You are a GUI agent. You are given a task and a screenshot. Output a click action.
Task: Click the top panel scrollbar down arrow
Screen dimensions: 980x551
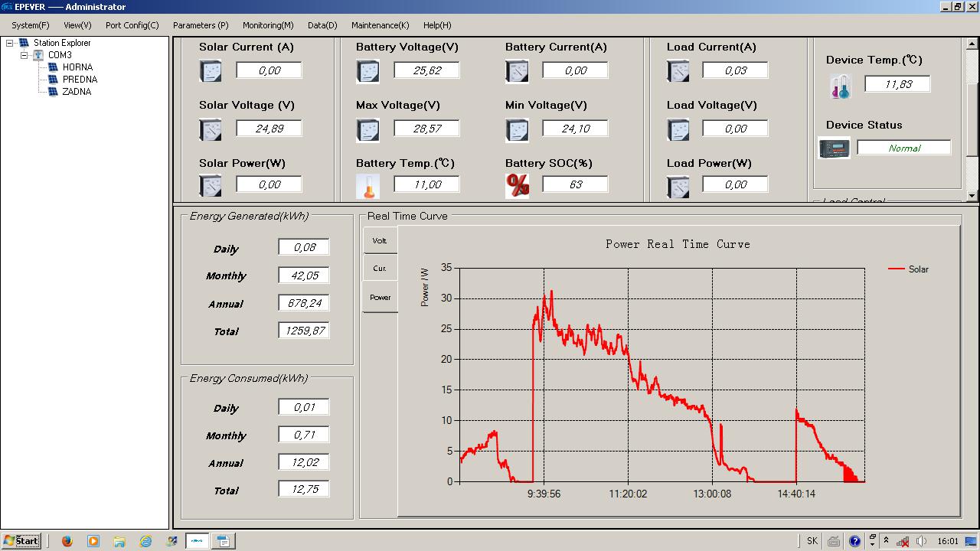coord(972,196)
